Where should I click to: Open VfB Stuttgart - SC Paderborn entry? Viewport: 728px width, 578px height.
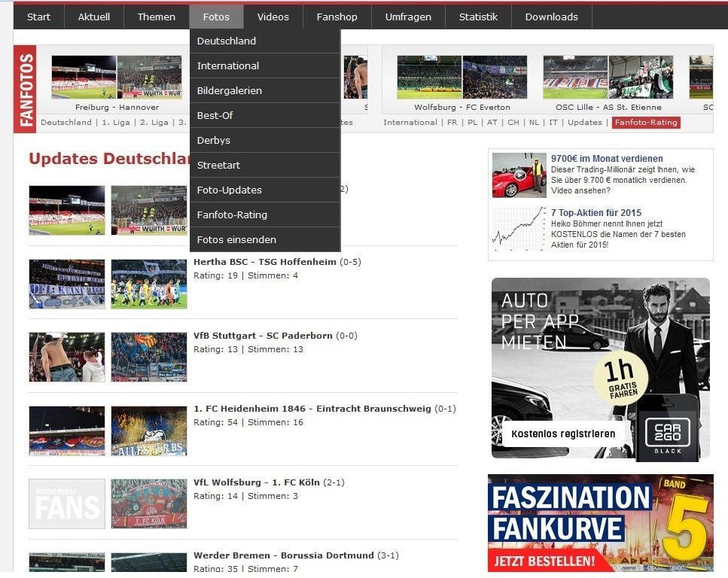point(263,336)
